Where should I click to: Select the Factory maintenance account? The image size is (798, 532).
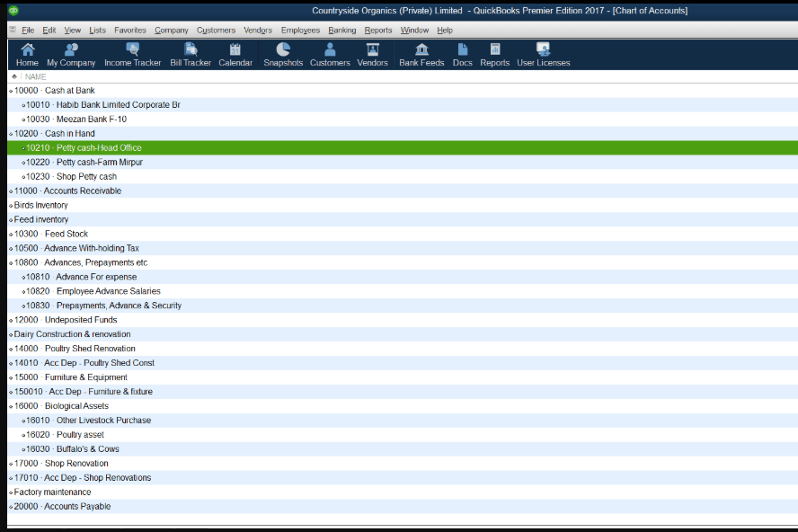pos(402,492)
